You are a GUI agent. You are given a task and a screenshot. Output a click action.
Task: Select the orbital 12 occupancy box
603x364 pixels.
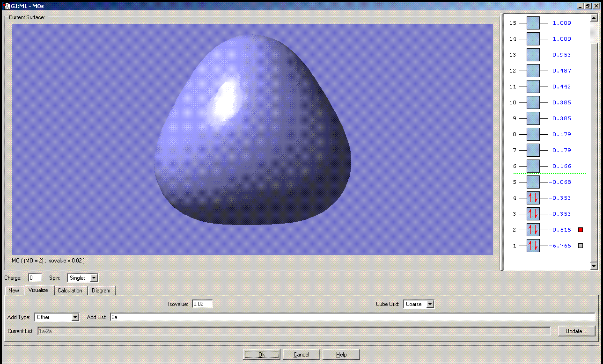[533, 71]
